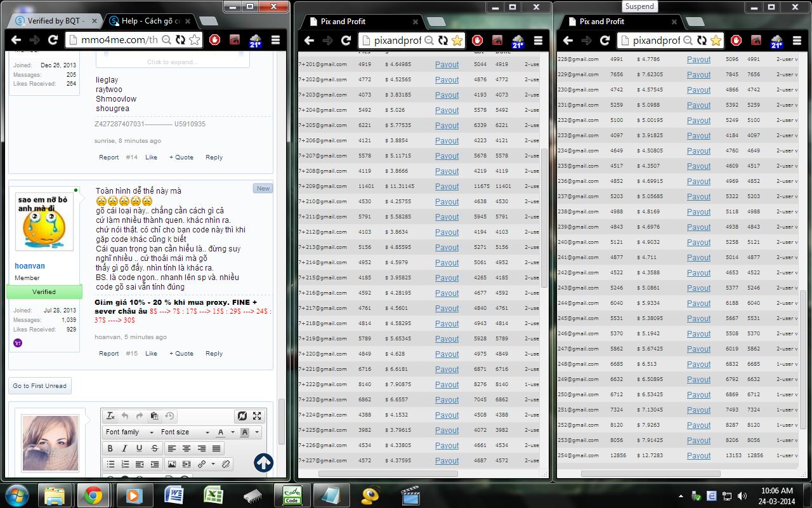
Task: Switch editor to BB code mode icon
Action: 242,416
